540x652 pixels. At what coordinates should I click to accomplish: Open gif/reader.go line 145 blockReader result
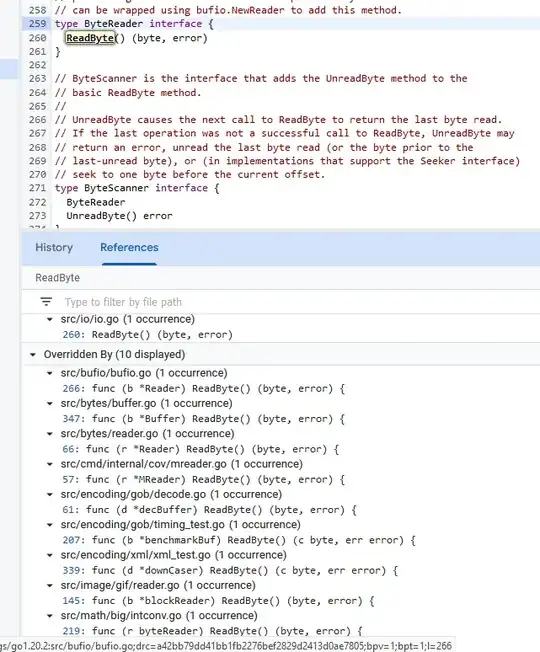[219, 601]
